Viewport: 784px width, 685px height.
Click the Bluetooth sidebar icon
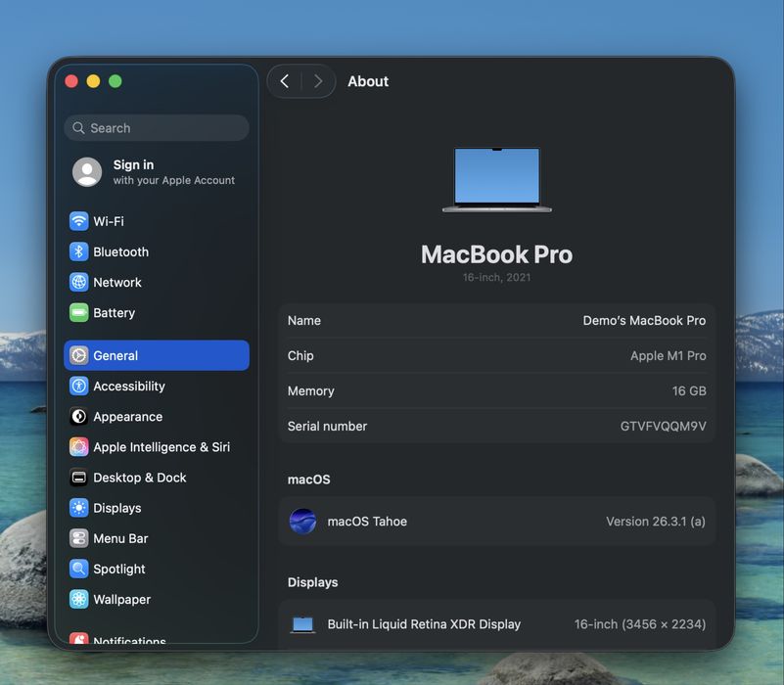pyautogui.click(x=78, y=251)
